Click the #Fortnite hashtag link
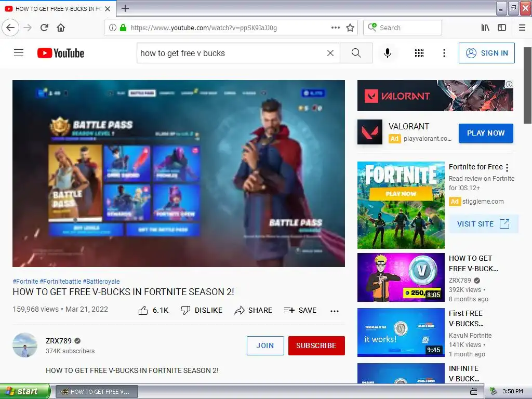Image resolution: width=532 pixels, height=399 pixels. [25, 281]
